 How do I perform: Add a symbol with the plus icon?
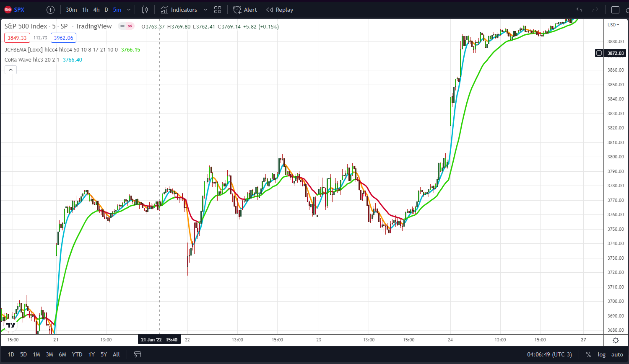pyautogui.click(x=50, y=10)
